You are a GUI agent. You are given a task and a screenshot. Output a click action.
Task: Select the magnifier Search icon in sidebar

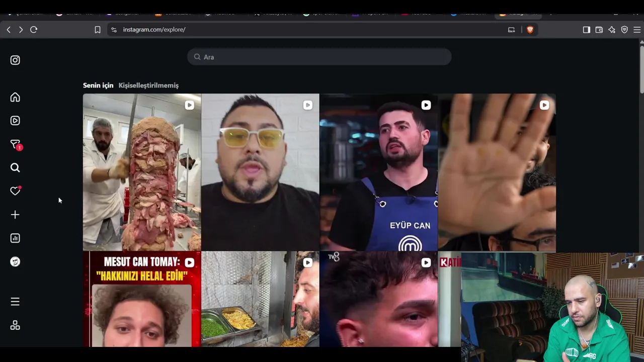pyautogui.click(x=15, y=168)
